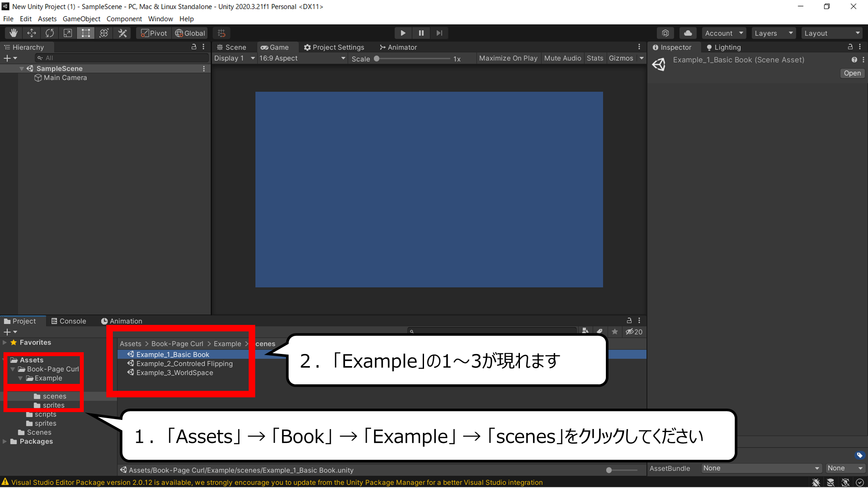The height and width of the screenshot is (488, 868).
Task: Select the Rotate tool
Action: (x=50, y=33)
